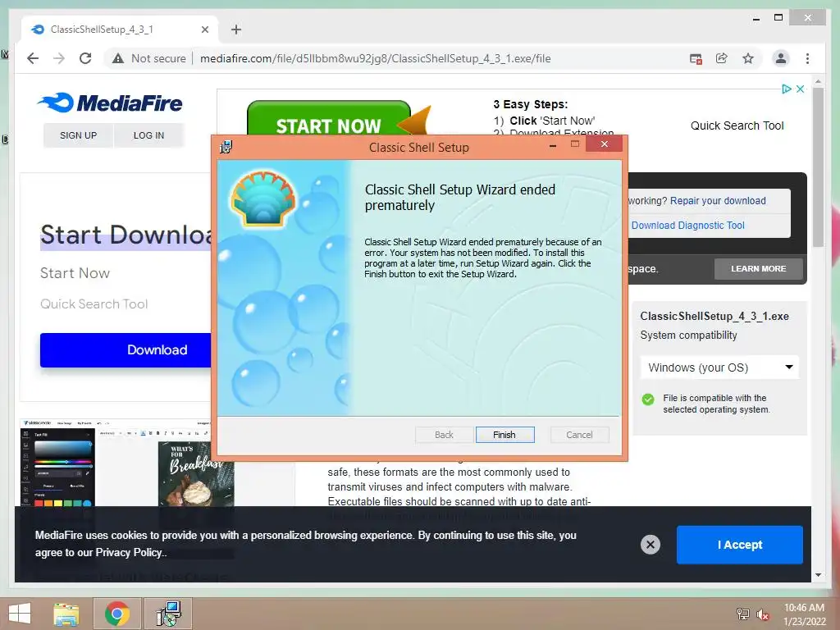Open Windows Start button
The width and height of the screenshot is (840, 630).
point(20,614)
